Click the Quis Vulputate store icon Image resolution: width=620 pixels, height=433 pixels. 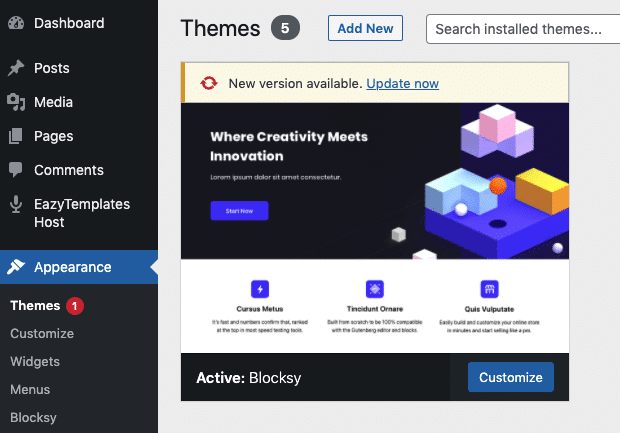click(x=490, y=289)
